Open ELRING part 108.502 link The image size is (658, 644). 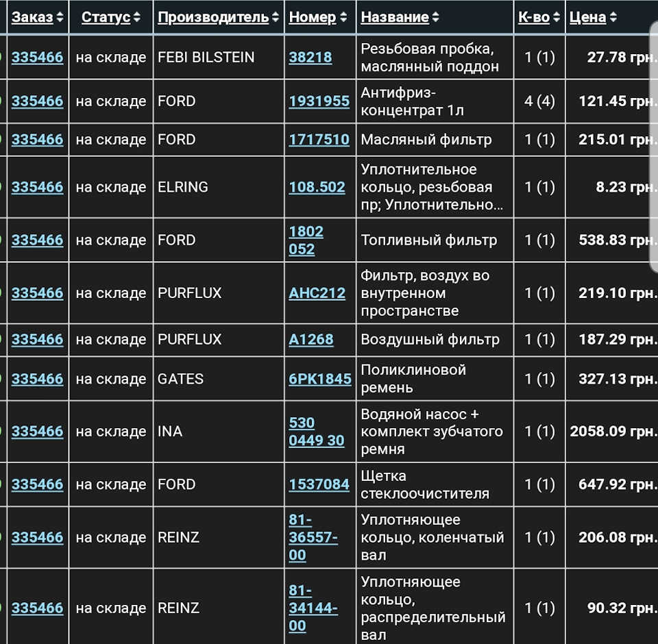pyautogui.click(x=317, y=187)
